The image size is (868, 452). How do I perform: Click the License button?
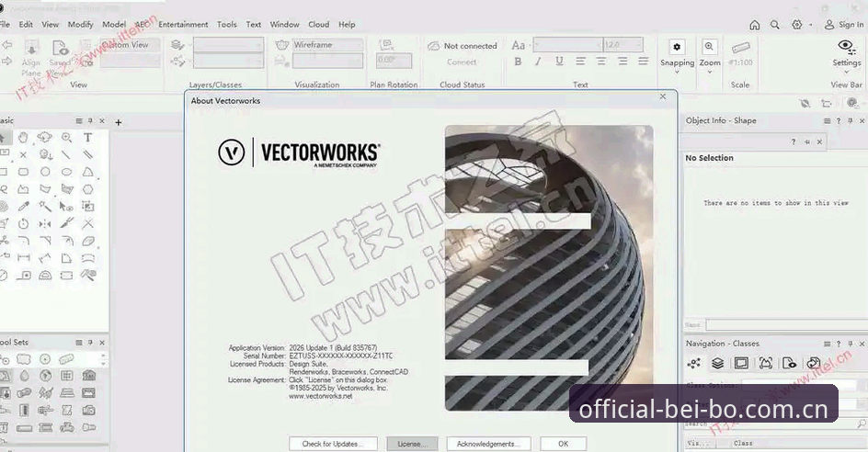click(412, 444)
